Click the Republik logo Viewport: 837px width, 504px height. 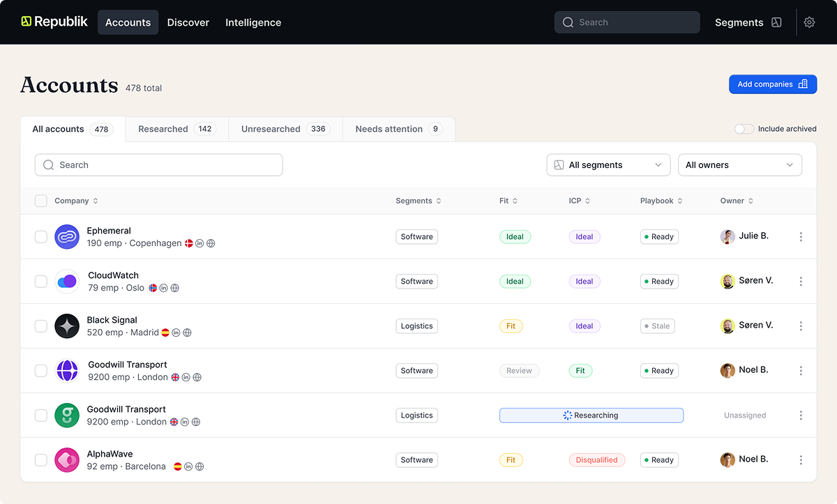pos(54,22)
